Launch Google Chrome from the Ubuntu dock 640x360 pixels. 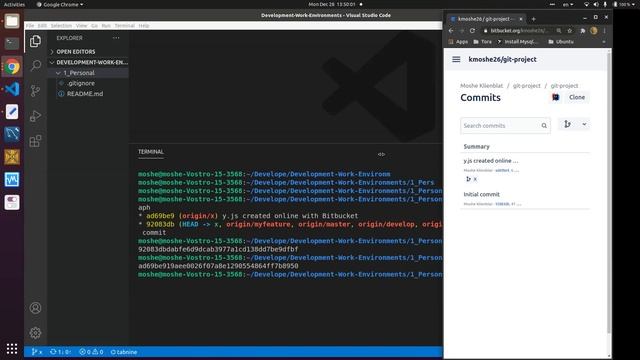[12, 67]
